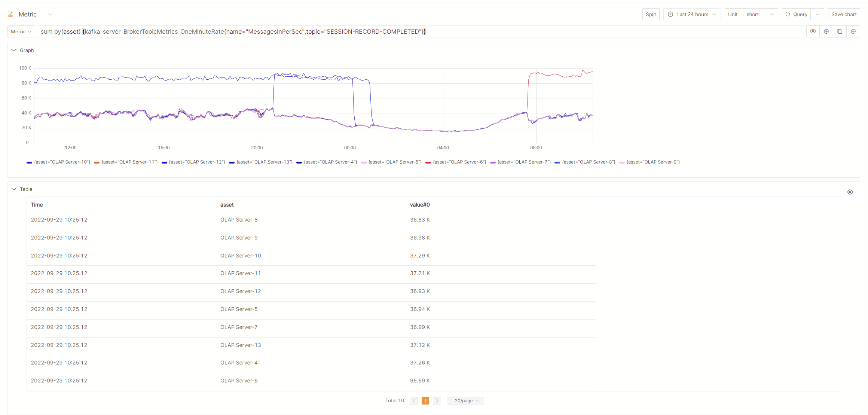Collapse the Graph section
Screen dimensions: 868x415
tap(14, 50)
